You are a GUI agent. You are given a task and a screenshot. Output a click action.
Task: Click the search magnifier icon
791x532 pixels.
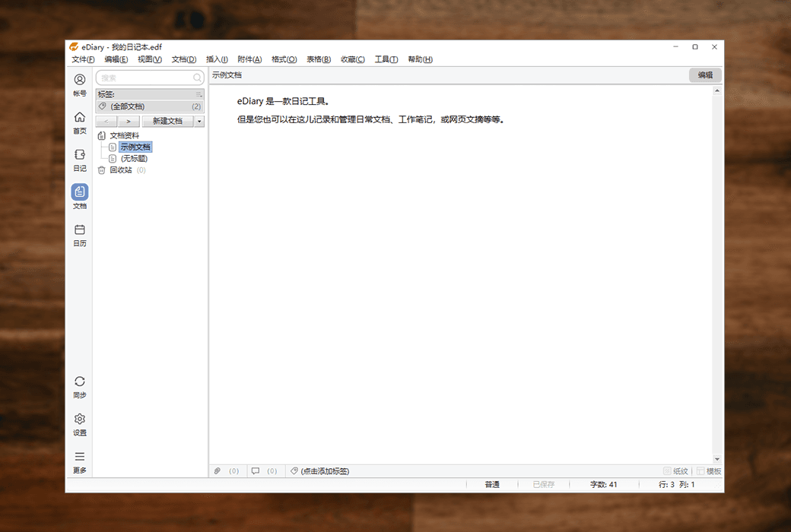tap(197, 78)
